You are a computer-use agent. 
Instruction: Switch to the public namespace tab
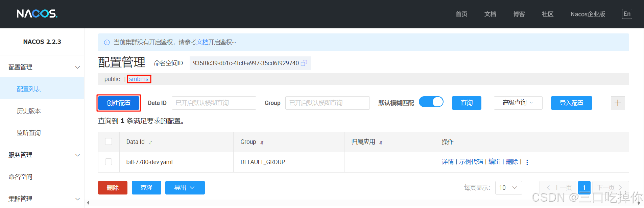tap(112, 79)
